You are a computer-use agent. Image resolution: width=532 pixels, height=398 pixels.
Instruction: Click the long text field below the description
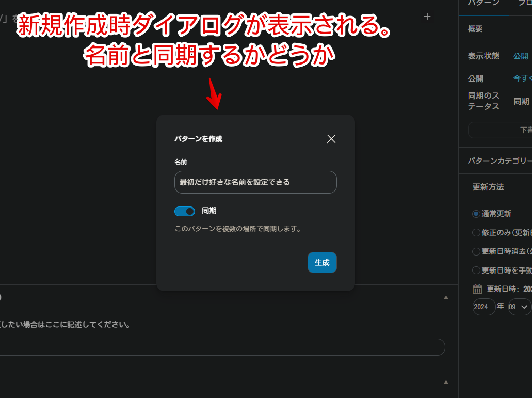[x=222, y=347]
